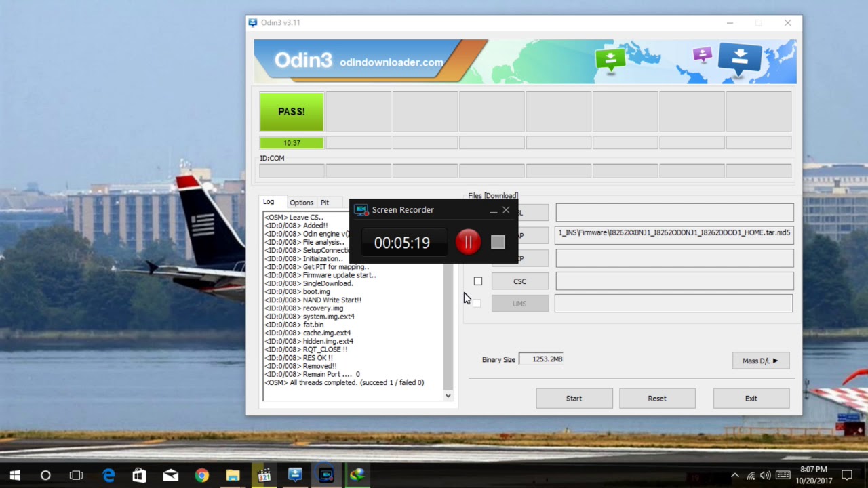Show hidden system tray icons
This screenshot has width=868, height=488.
pos(734,475)
